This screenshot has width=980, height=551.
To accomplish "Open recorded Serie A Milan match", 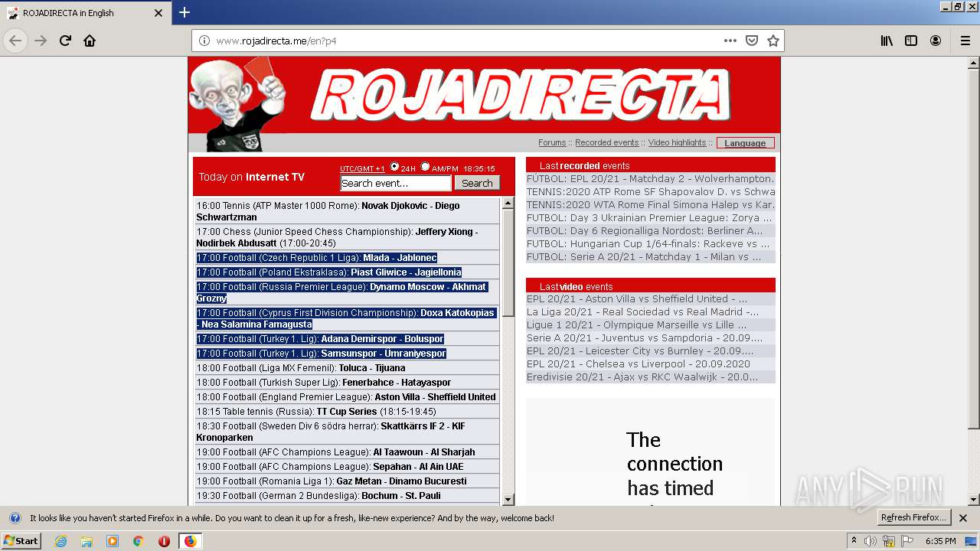I will [x=650, y=257].
